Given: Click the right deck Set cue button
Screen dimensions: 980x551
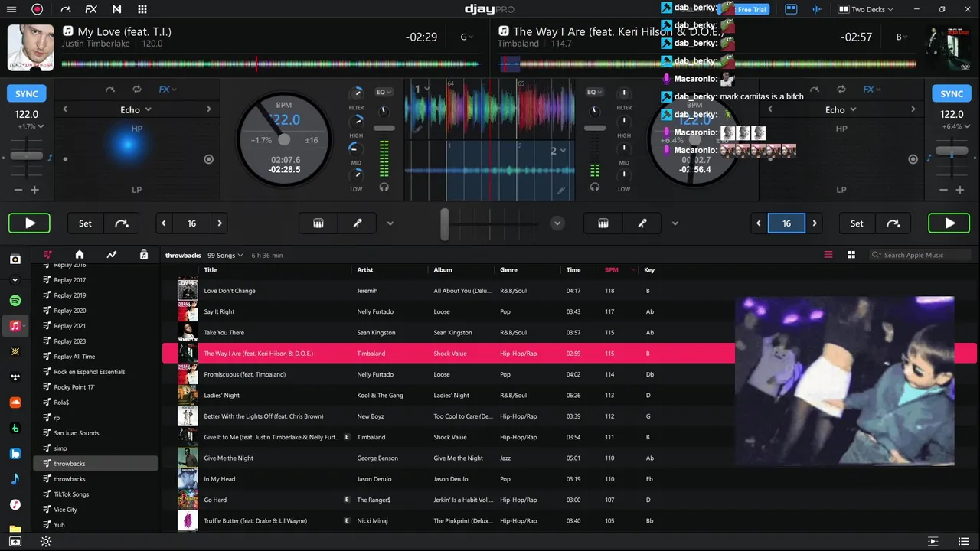Looking at the screenshot, I should pyautogui.click(x=857, y=223).
